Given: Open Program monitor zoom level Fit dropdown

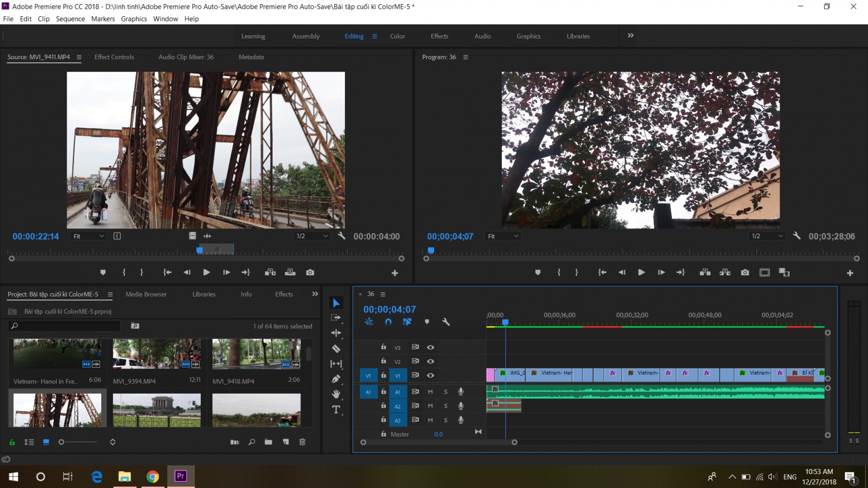Looking at the screenshot, I should tap(503, 236).
